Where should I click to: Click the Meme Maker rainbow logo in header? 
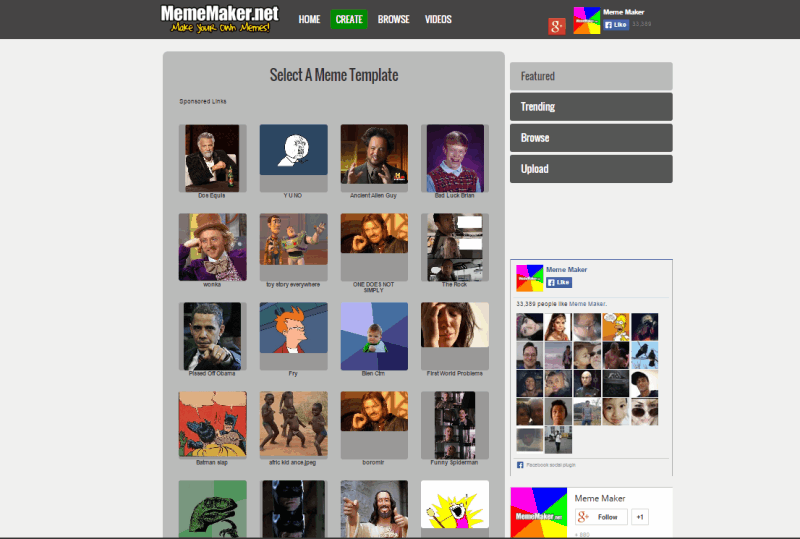coord(587,20)
